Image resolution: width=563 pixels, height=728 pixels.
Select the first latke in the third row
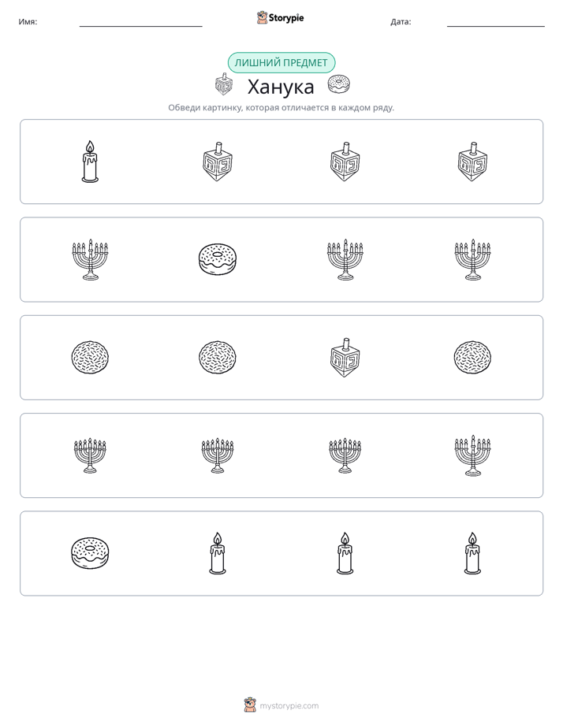pyautogui.click(x=90, y=357)
